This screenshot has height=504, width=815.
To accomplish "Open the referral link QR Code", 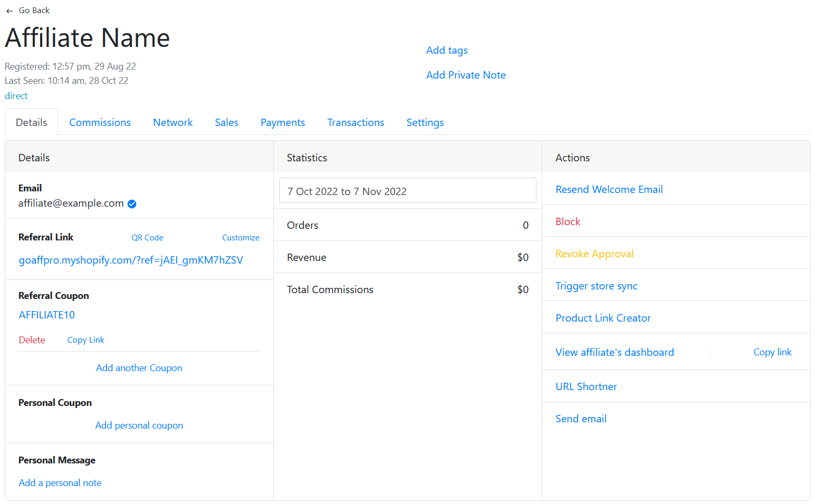I will click(x=147, y=238).
